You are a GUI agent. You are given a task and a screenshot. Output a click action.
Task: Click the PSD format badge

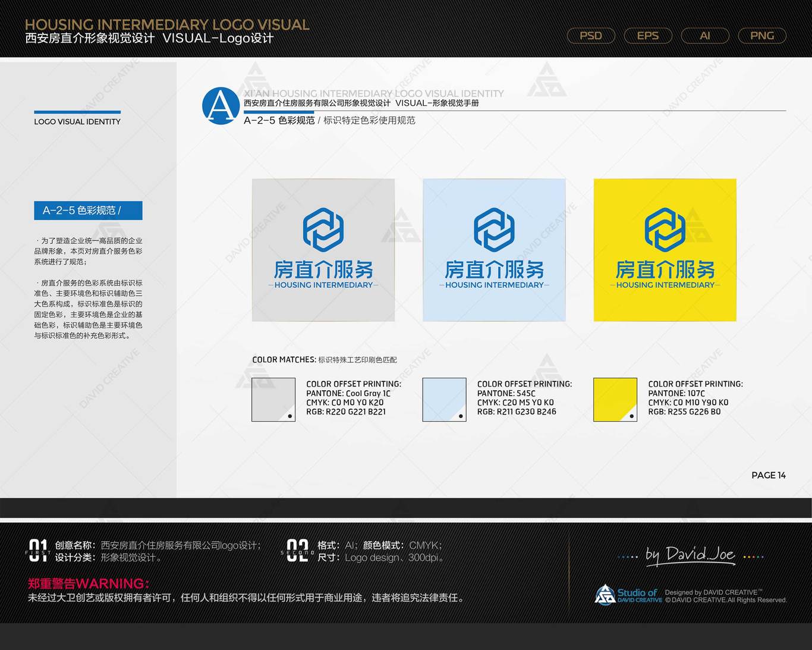591,36
